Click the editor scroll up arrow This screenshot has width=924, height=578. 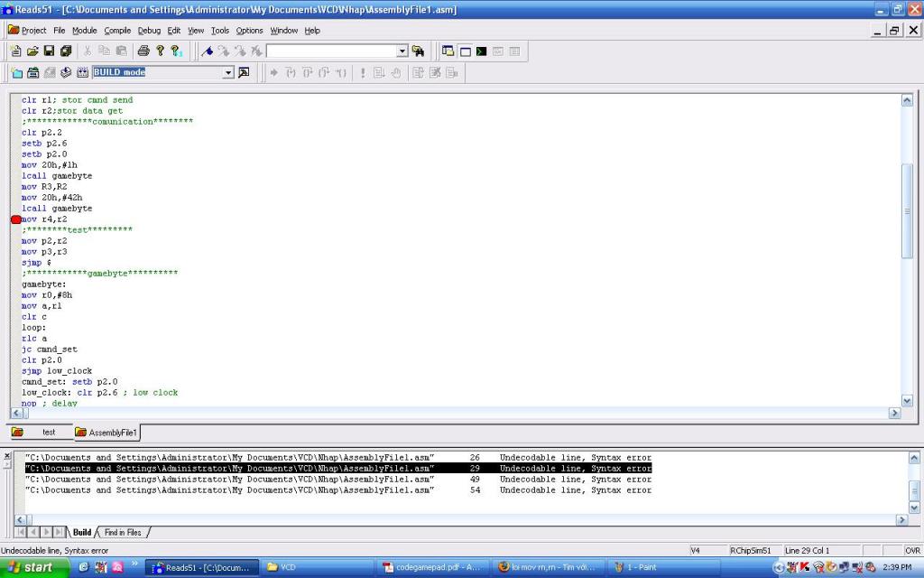point(907,100)
